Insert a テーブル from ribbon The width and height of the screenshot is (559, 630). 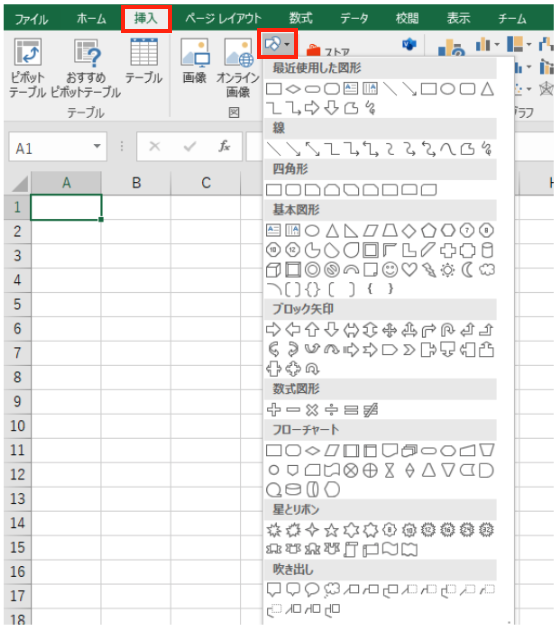tap(144, 60)
